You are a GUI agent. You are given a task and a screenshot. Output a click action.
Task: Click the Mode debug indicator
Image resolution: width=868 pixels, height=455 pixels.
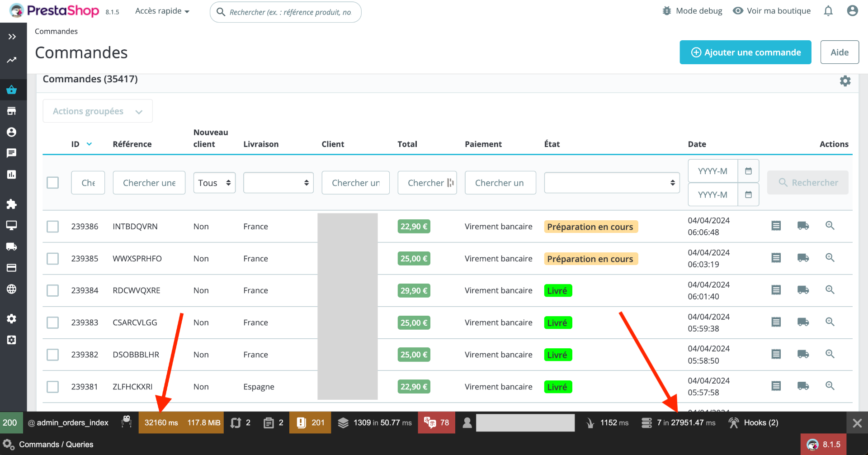pyautogui.click(x=692, y=11)
